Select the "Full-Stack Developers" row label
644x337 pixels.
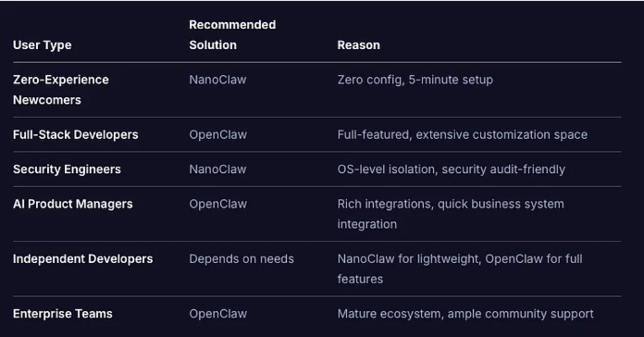coord(75,135)
